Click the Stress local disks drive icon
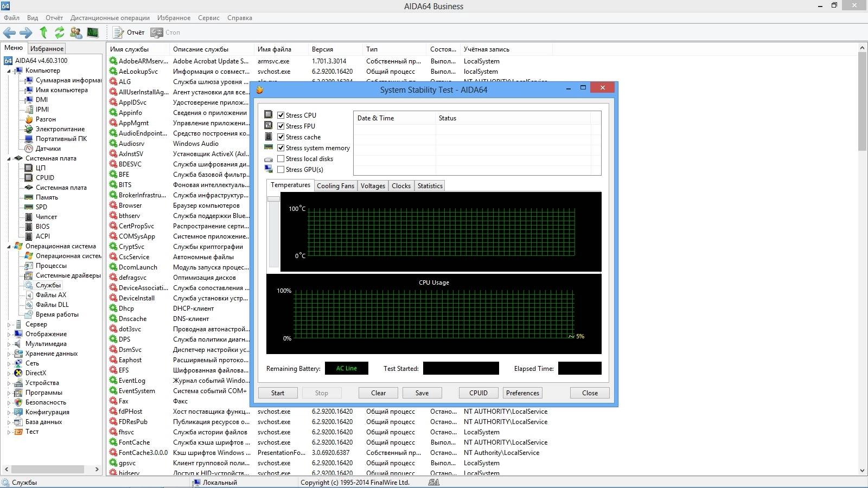This screenshot has width=868, height=488. pyautogui.click(x=269, y=159)
